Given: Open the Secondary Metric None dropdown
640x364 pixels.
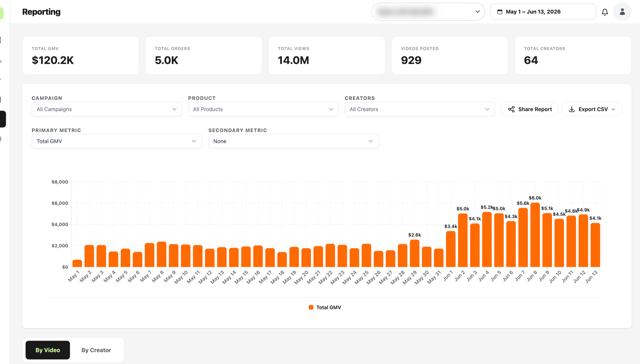Looking at the screenshot, I should (x=293, y=141).
